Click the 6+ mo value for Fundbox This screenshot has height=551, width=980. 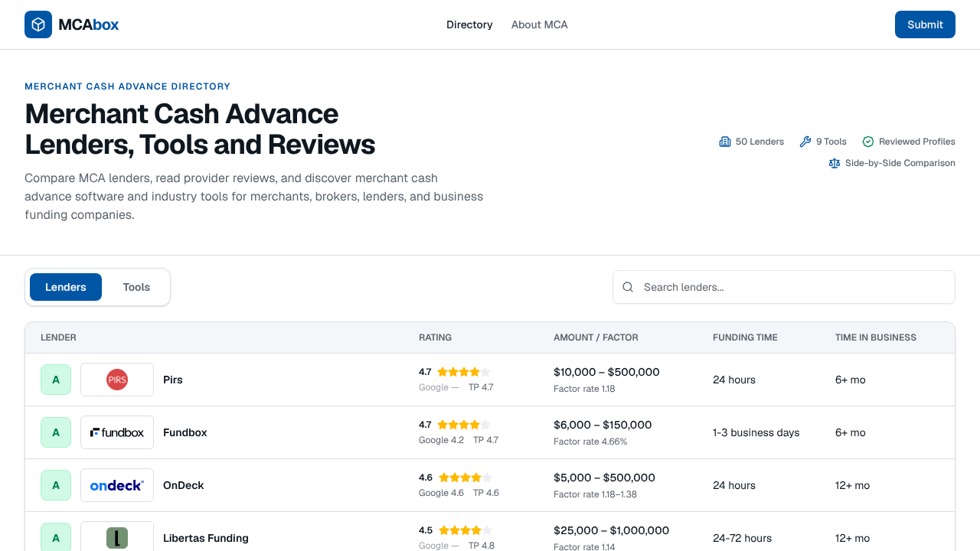pos(851,432)
